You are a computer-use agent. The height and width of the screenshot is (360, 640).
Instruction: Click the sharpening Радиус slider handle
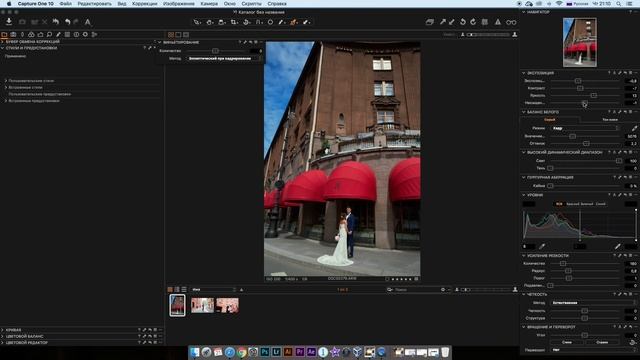pos(568,271)
